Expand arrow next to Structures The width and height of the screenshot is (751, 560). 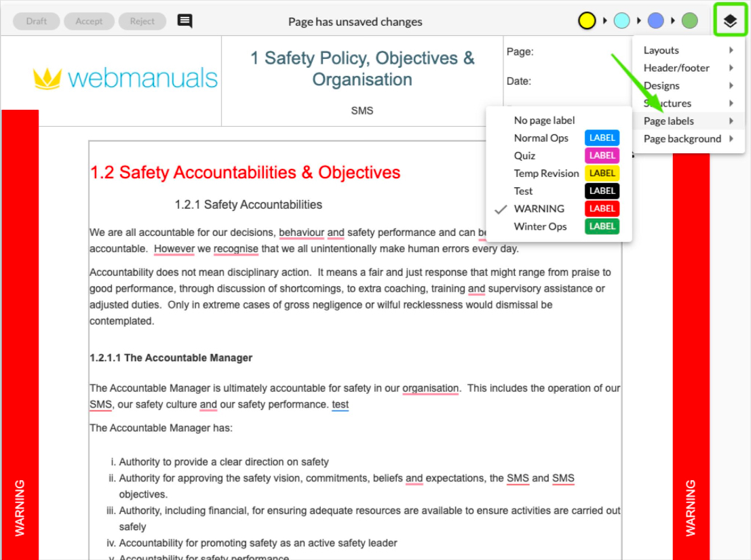731,103
